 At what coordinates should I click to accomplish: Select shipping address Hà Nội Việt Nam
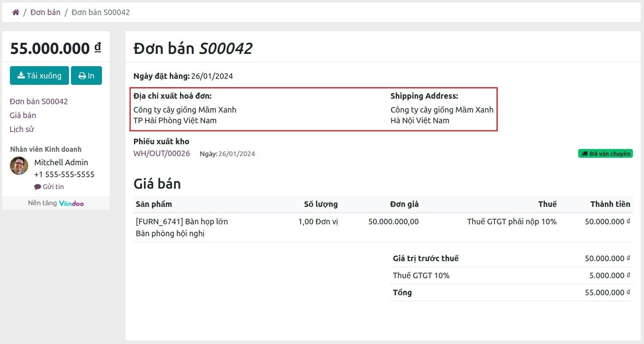tap(420, 120)
